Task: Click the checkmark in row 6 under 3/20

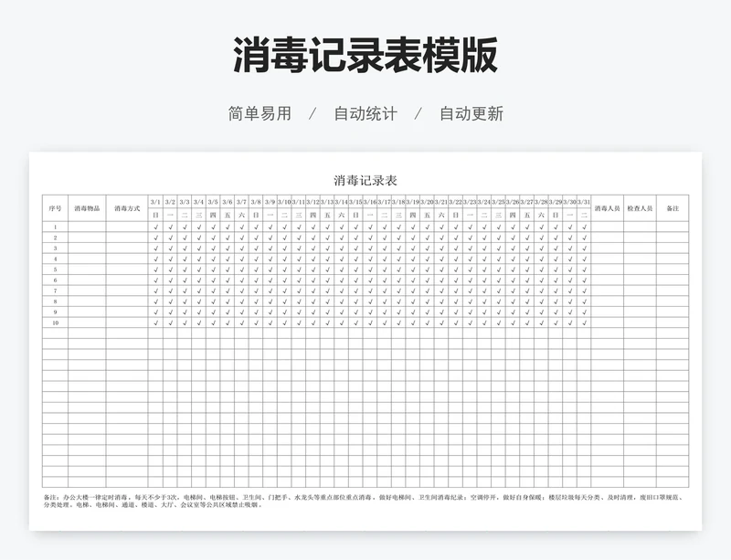Action: coord(427,280)
